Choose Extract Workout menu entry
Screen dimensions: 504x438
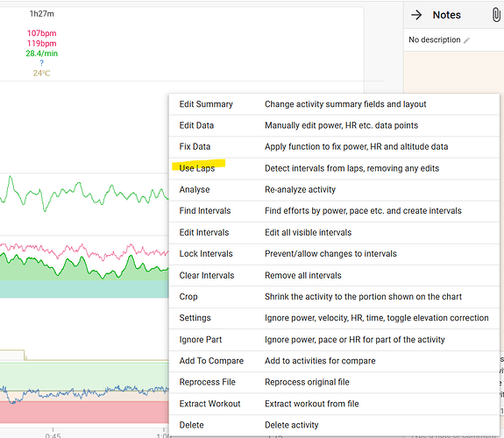point(334,404)
